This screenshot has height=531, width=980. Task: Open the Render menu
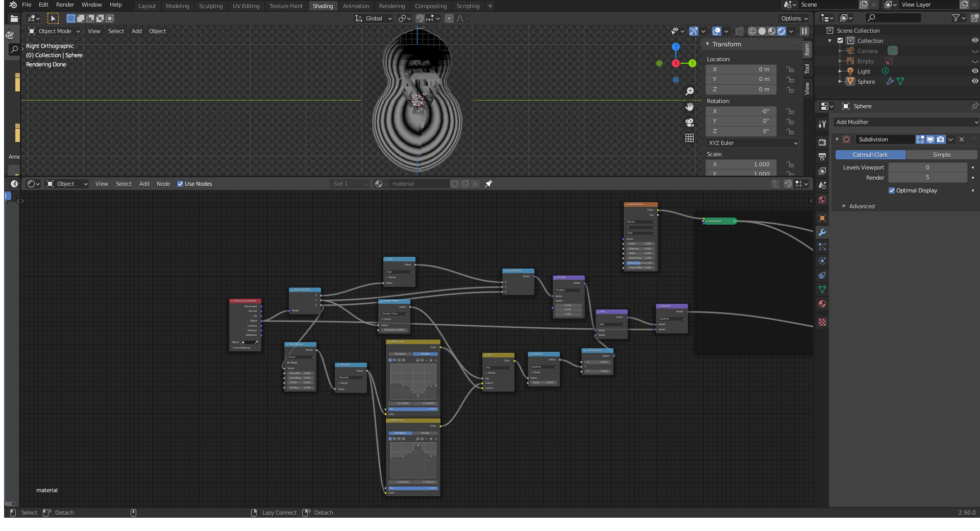(x=65, y=5)
